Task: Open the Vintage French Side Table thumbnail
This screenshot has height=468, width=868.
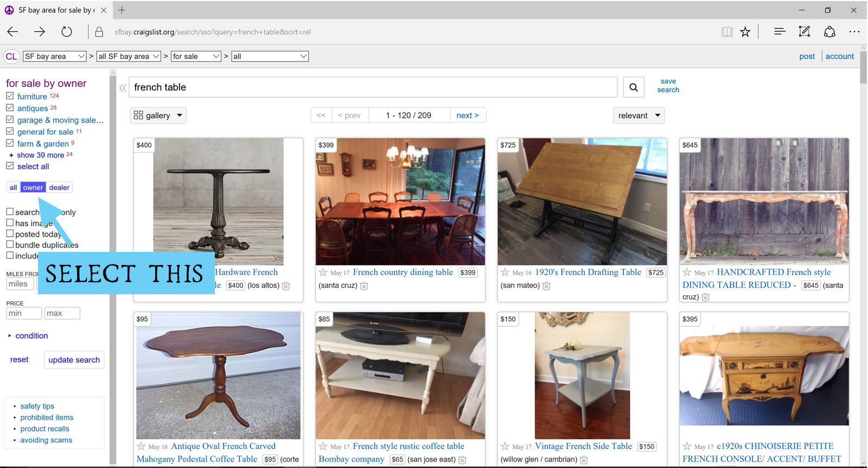Action: click(x=582, y=376)
